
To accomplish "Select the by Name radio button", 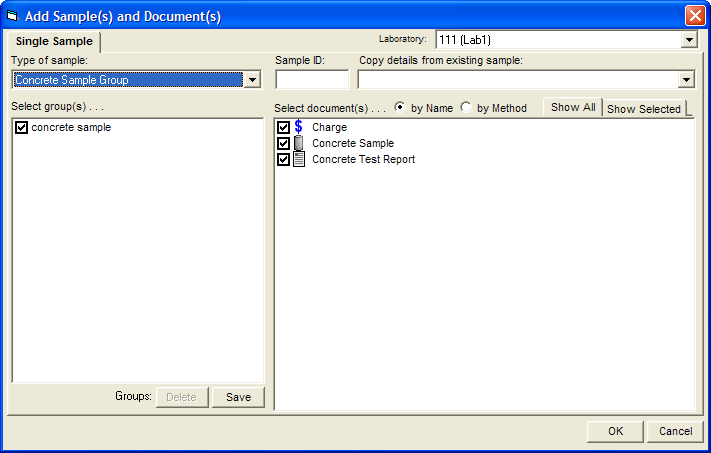I will 400,108.
